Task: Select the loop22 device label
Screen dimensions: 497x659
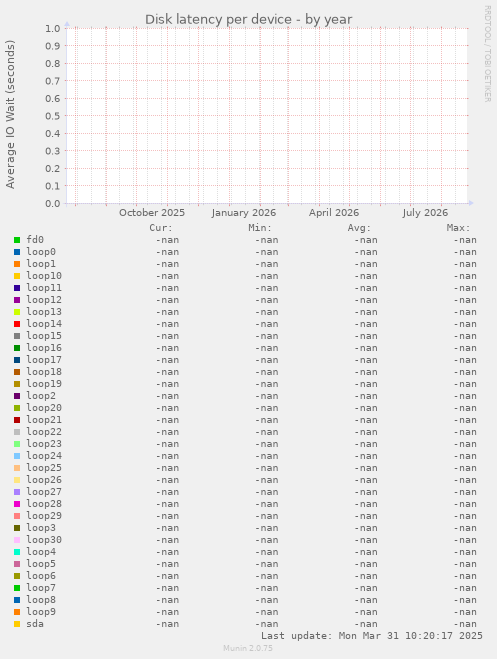Action: tap(44, 432)
